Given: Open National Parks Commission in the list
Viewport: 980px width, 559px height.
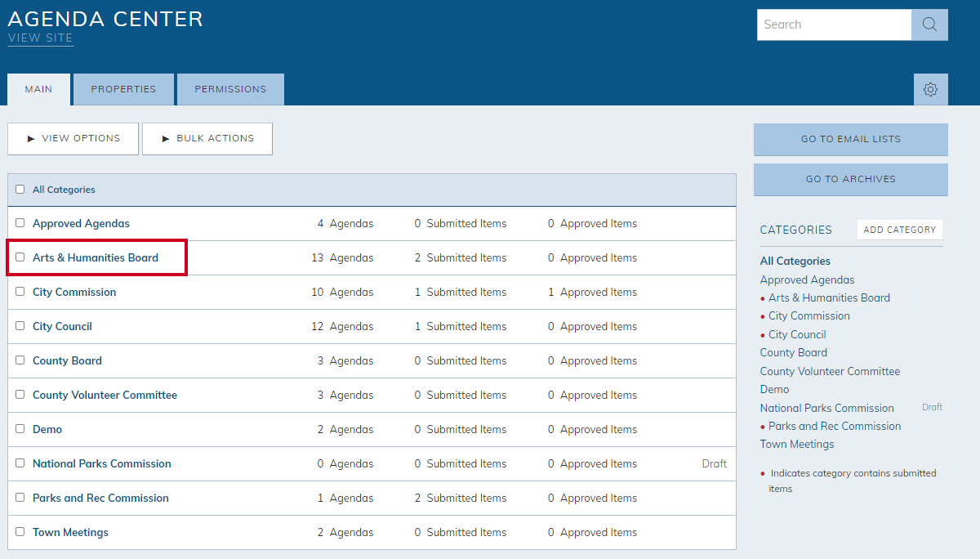Looking at the screenshot, I should click(x=102, y=463).
